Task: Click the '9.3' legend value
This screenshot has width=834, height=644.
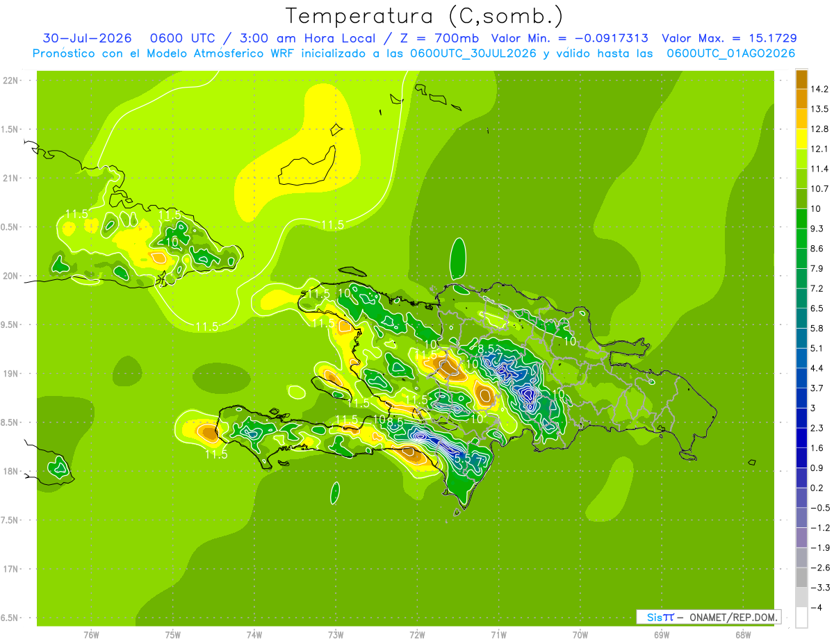Action: coord(818,229)
